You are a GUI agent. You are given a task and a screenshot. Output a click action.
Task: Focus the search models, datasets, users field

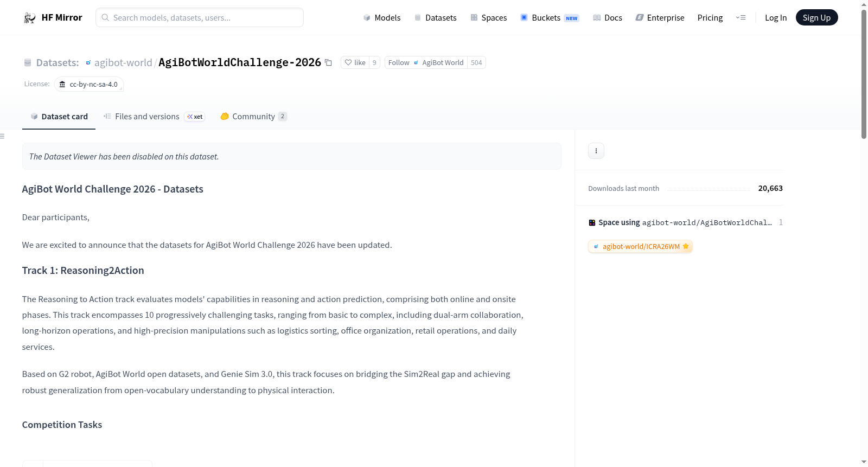pos(200,17)
